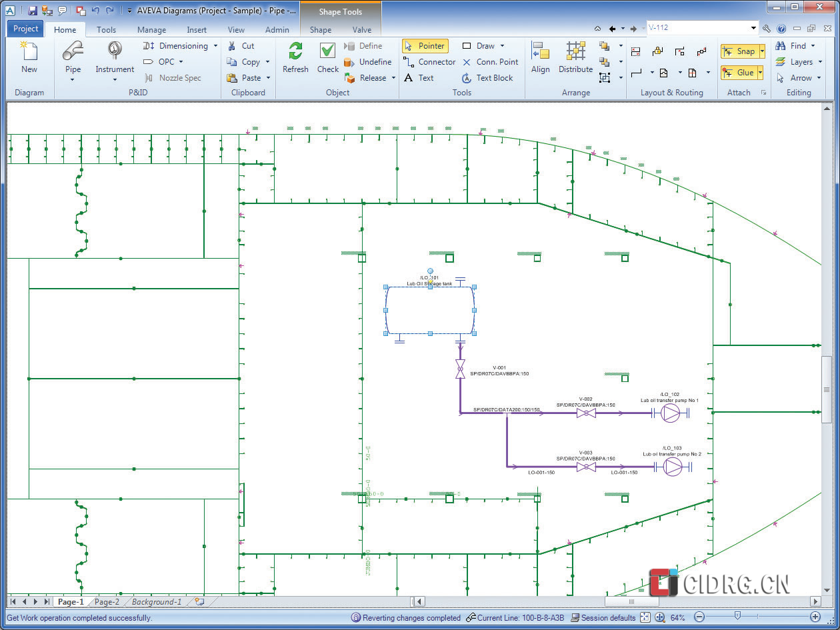Activate the Pointer tool toggle
The image size is (840, 630).
click(425, 46)
